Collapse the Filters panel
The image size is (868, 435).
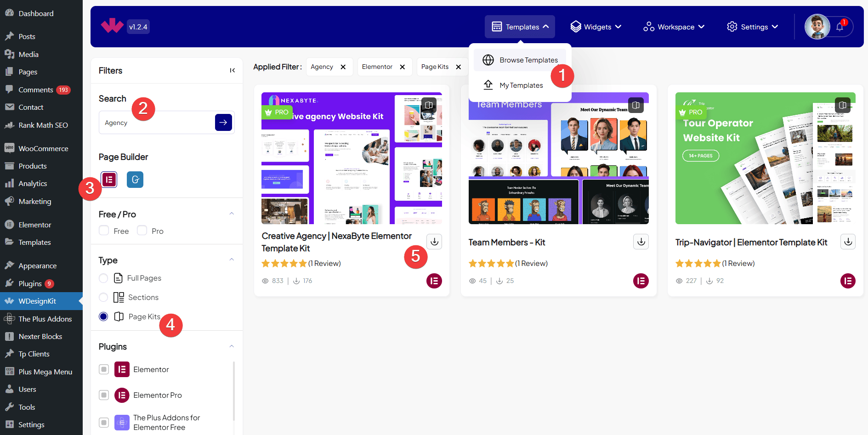point(232,70)
